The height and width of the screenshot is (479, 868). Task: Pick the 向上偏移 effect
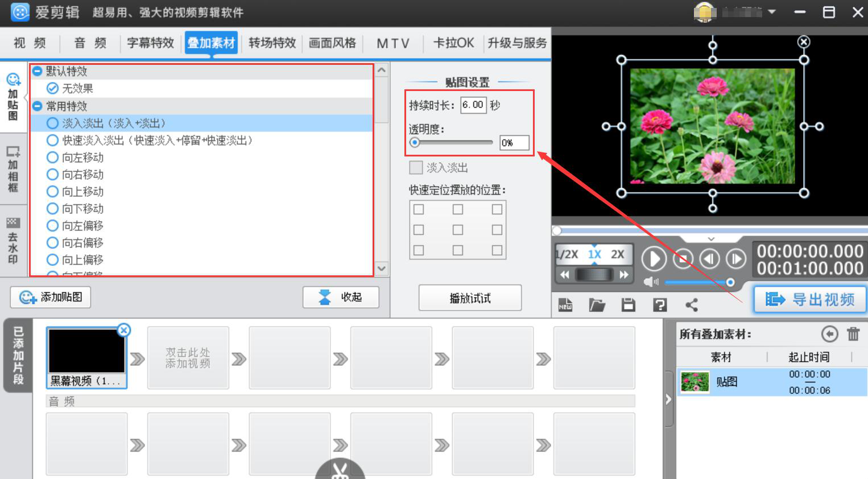point(52,259)
